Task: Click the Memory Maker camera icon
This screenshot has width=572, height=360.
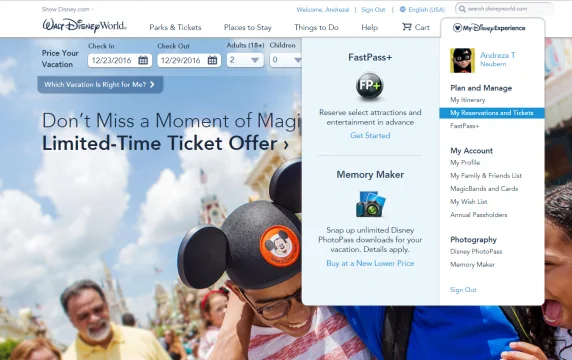Action: click(x=370, y=204)
